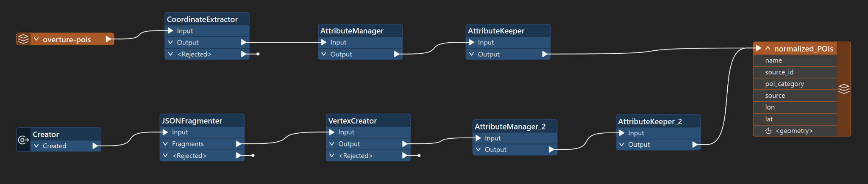The width and height of the screenshot is (868, 184).
Task: Click the JSONFragmenter Fragments port arrow
Action: pos(239,144)
